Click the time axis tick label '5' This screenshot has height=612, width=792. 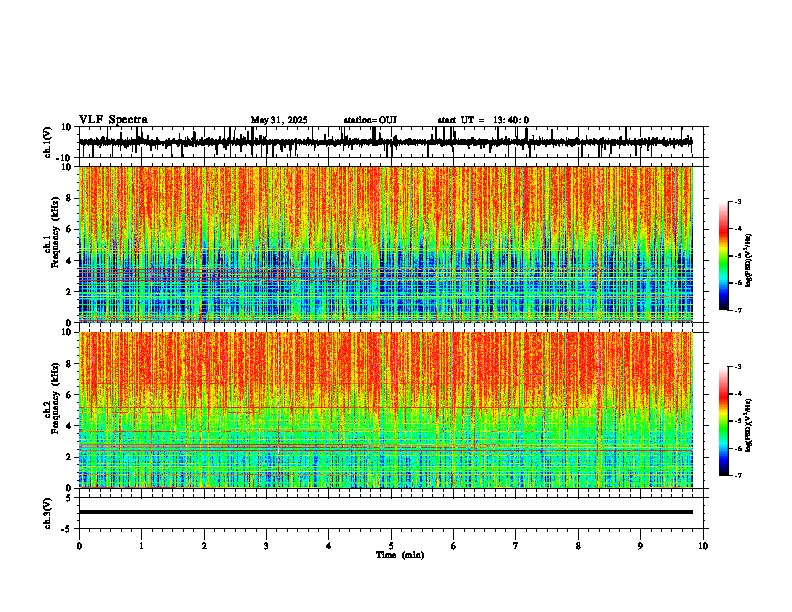pos(391,546)
